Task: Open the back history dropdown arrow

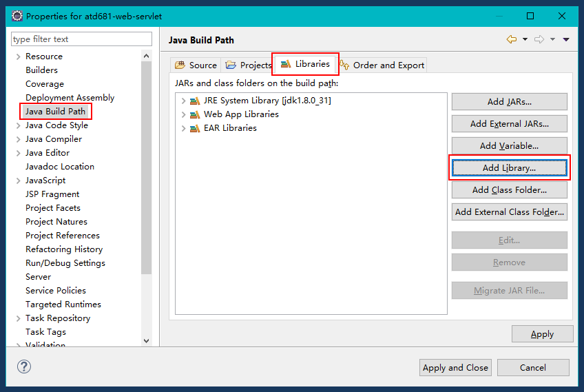Action: click(525, 39)
